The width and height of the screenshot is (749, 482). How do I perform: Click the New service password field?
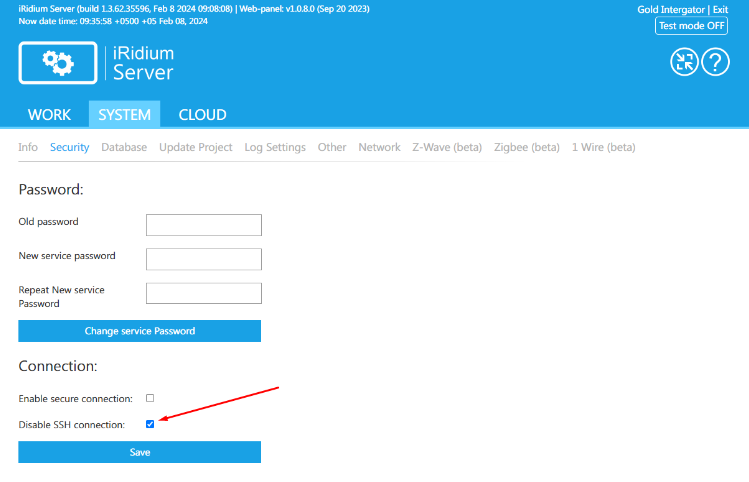tap(203, 259)
